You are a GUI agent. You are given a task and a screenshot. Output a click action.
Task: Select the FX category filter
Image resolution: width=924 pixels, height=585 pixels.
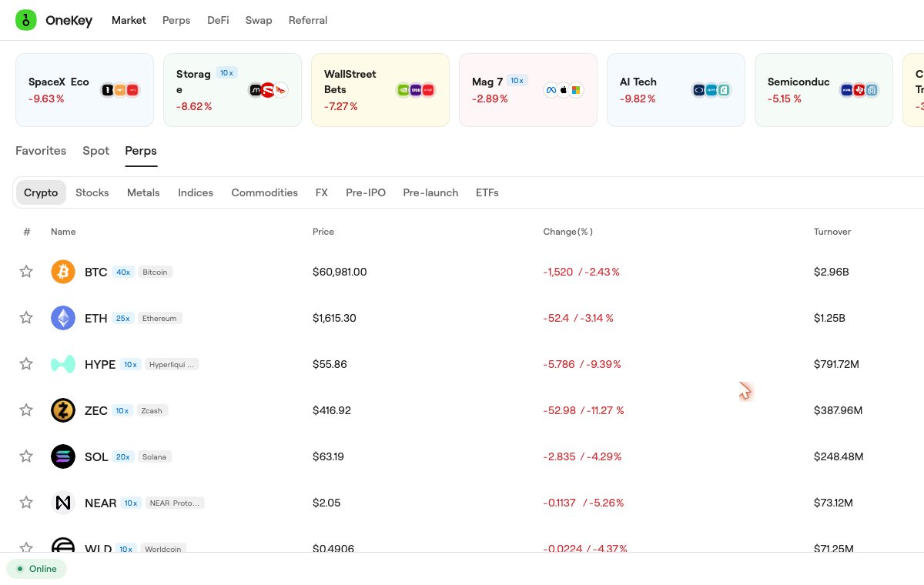[x=322, y=192]
